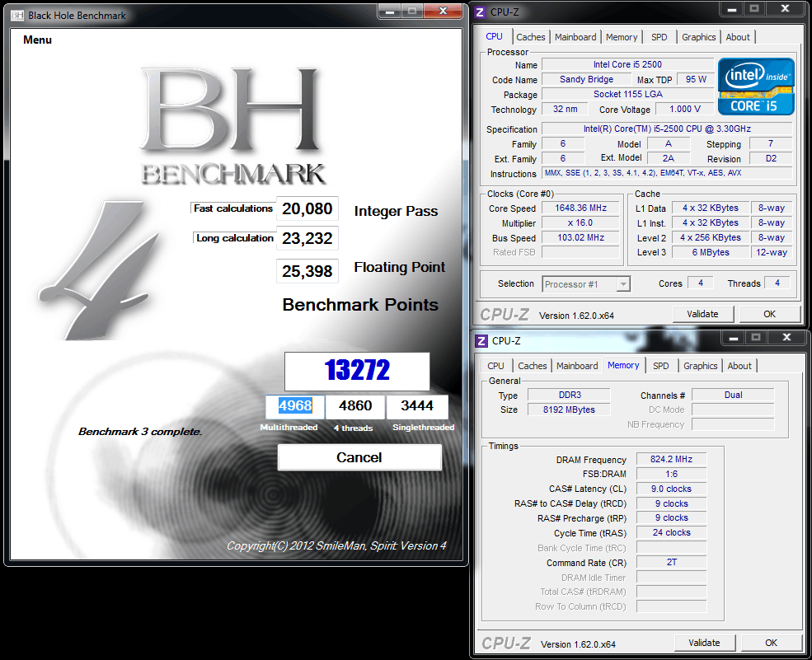812x660 pixels.
Task: Click the DDR3 memory type value
Action: click(x=569, y=395)
